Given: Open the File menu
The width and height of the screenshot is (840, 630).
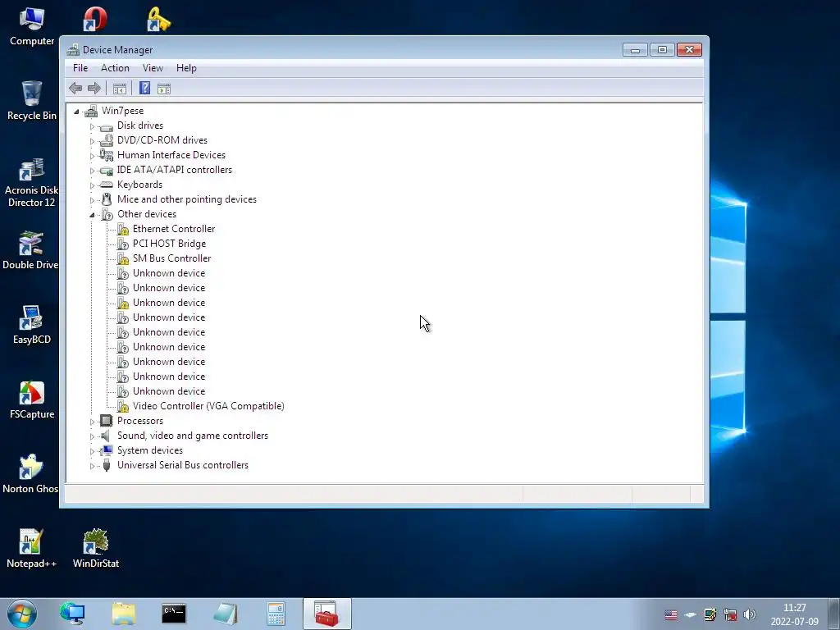Looking at the screenshot, I should coord(80,68).
